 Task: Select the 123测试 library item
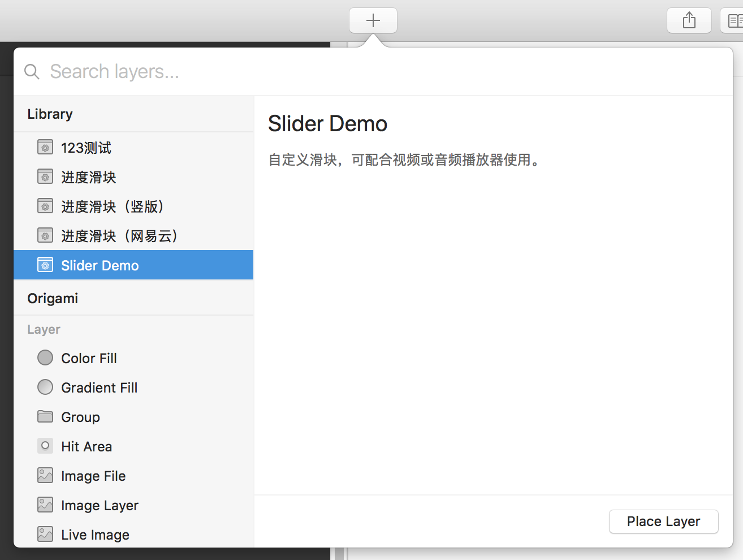coord(86,148)
